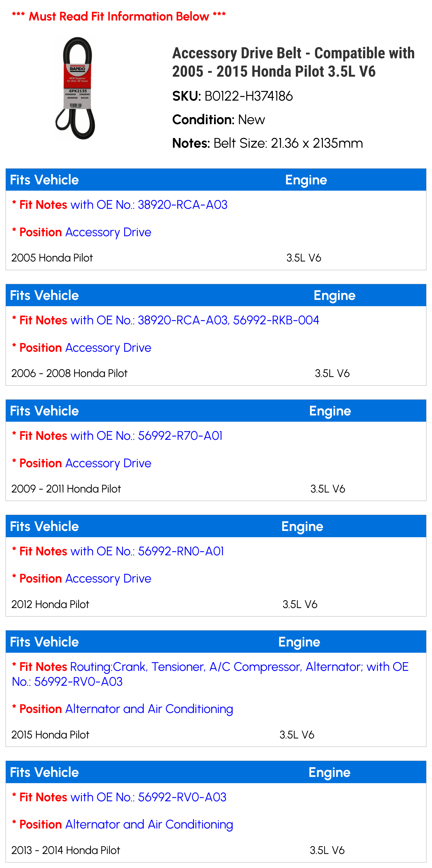Viewport: 432px width, 868px height.
Task: Click the SKU B0122-H374186 text
Action: (x=232, y=96)
